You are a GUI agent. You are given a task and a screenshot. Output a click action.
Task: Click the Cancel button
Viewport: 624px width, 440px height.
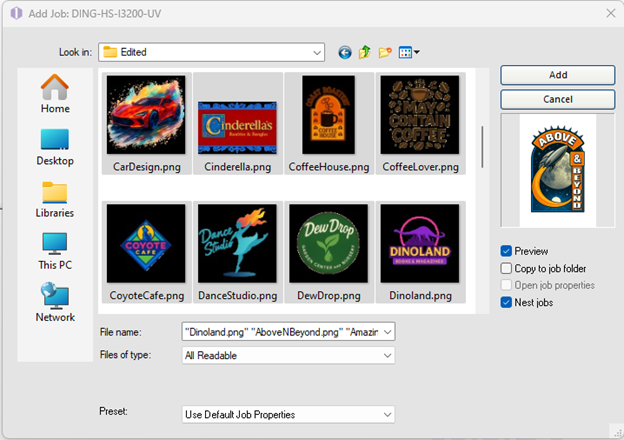tap(557, 99)
